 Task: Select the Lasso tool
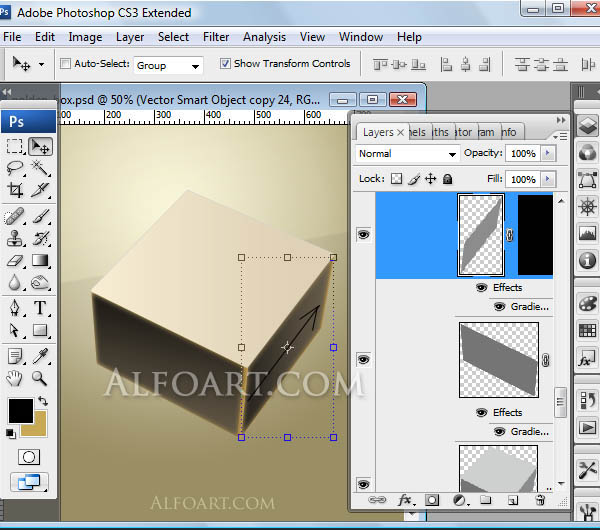15,168
